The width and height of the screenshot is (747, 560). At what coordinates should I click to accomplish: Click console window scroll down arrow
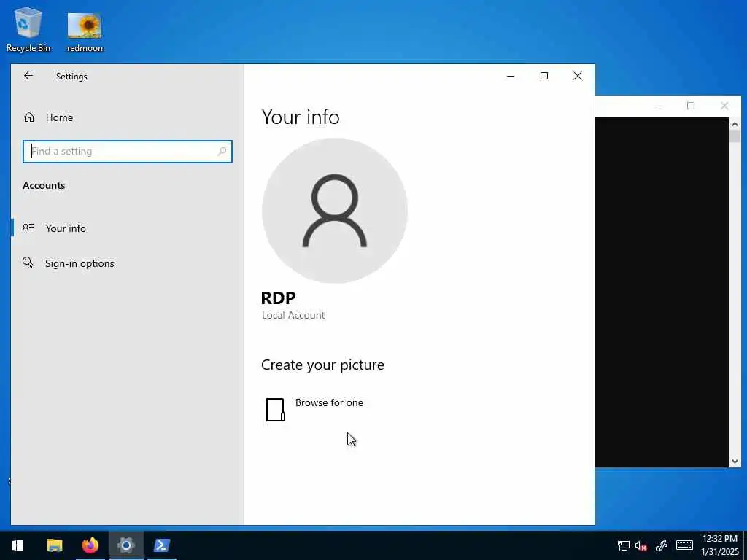[x=735, y=461]
